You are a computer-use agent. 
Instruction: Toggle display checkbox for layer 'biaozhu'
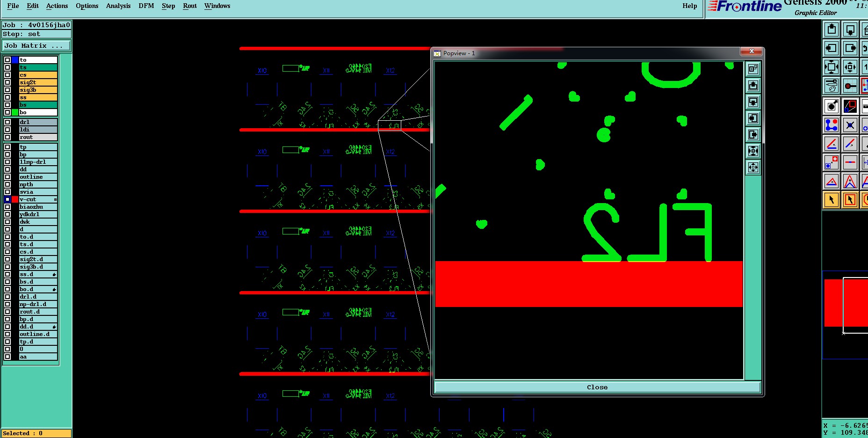(x=7, y=207)
